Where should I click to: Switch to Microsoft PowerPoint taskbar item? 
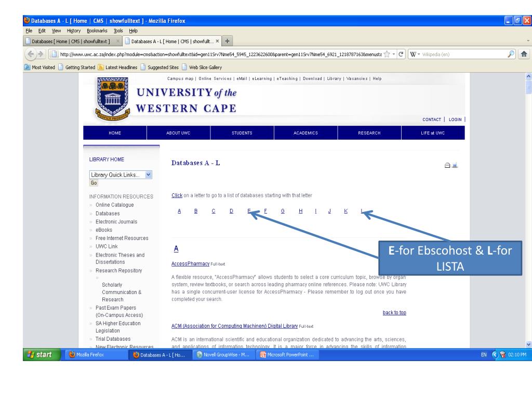[287, 354]
